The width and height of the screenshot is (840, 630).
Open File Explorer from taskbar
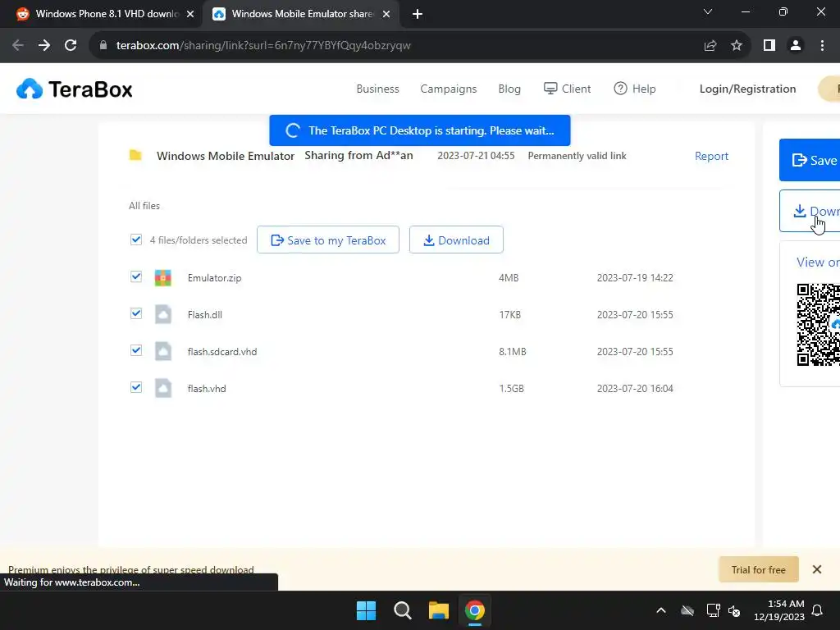coord(439,610)
